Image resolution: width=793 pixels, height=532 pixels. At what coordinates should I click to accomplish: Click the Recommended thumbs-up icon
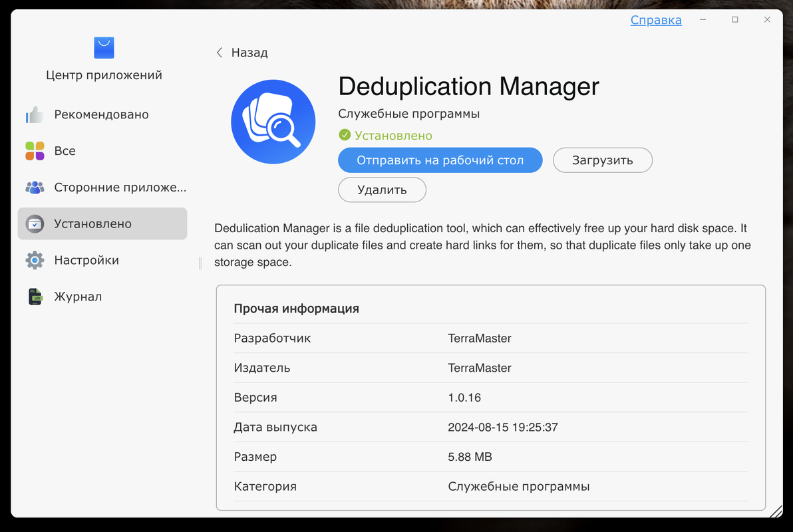[x=35, y=115]
